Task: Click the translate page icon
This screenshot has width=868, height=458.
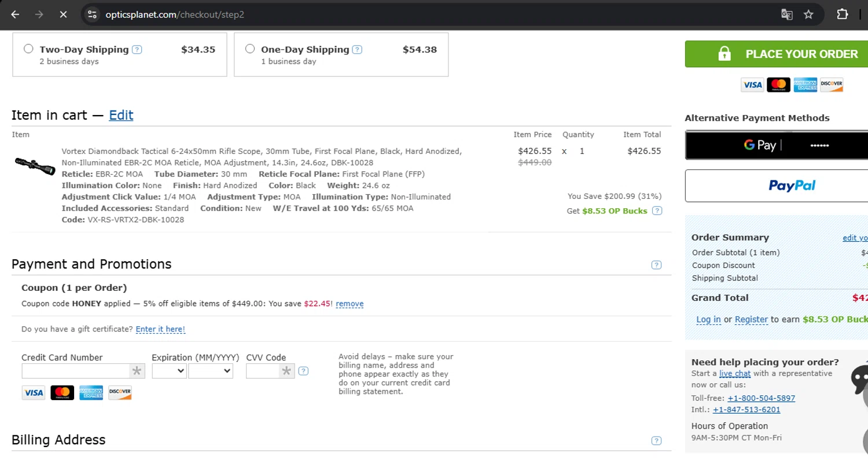Action: [x=786, y=14]
